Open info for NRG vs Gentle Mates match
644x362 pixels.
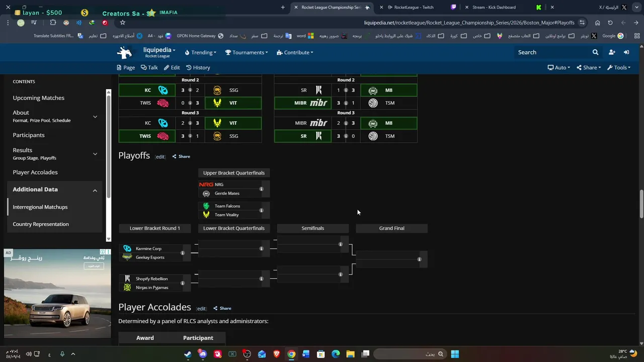pyautogui.click(x=261, y=189)
